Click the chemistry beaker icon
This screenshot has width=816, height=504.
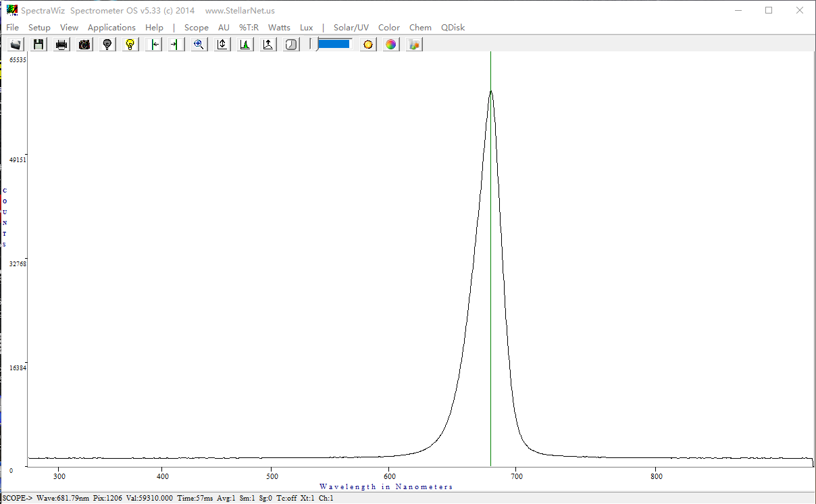pyautogui.click(x=414, y=45)
